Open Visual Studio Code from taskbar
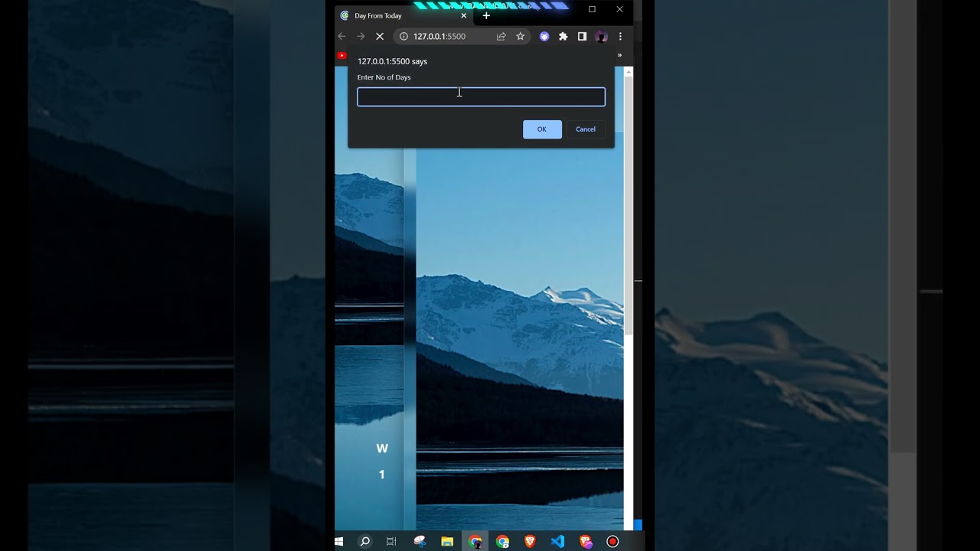Image resolution: width=980 pixels, height=551 pixels. tap(557, 542)
